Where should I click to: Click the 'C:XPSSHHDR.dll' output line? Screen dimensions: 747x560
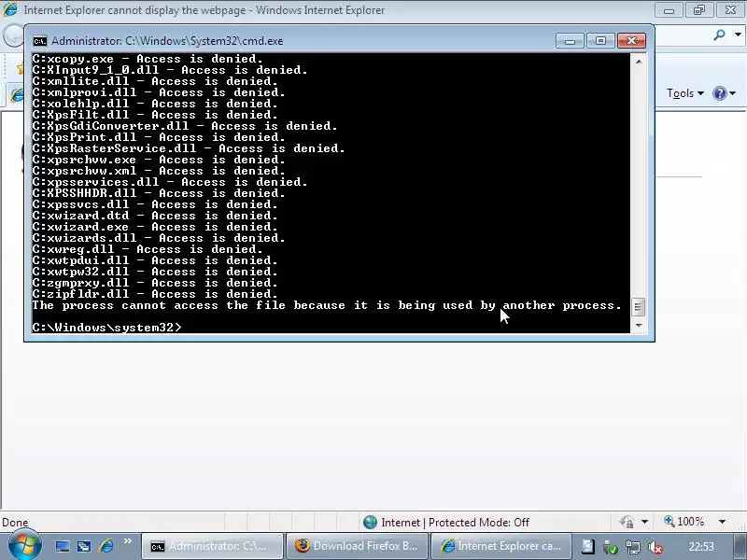[x=159, y=193]
